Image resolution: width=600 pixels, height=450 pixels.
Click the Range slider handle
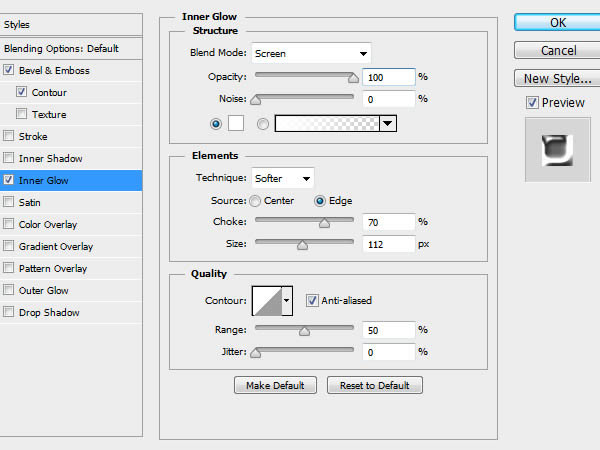click(305, 331)
